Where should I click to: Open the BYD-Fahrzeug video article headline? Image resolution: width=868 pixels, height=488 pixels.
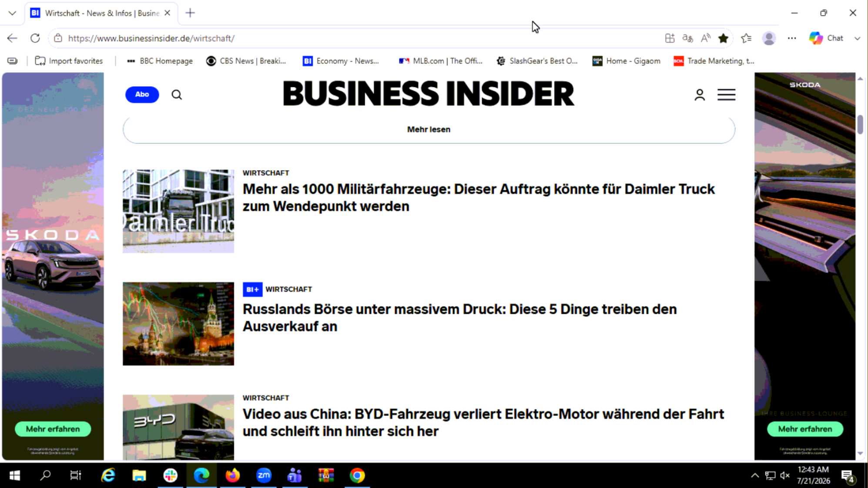pyautogui.click(x=483, y=422)
